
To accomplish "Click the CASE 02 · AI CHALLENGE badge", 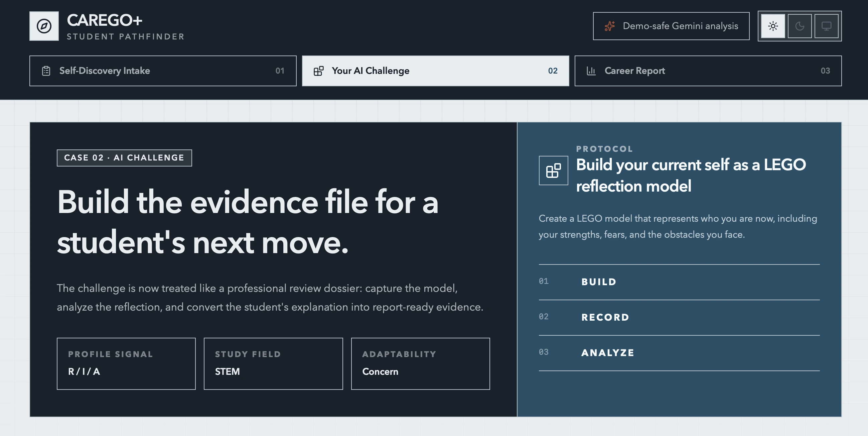I will [x=124, y=158].
